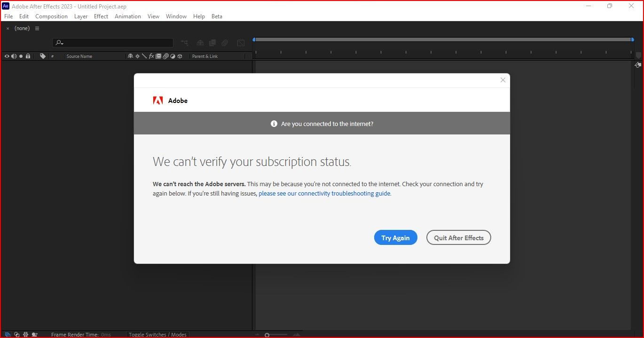Click the Try Again button

click(395, 238)
